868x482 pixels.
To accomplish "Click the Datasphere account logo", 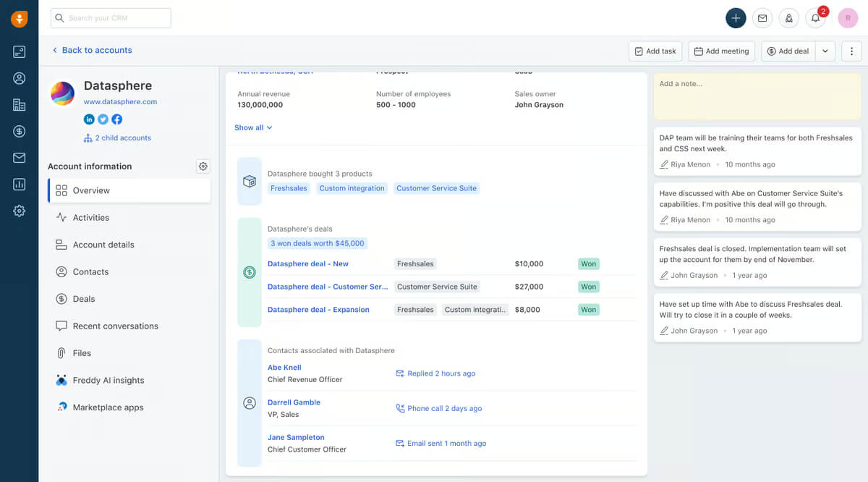I will [62, 93].
